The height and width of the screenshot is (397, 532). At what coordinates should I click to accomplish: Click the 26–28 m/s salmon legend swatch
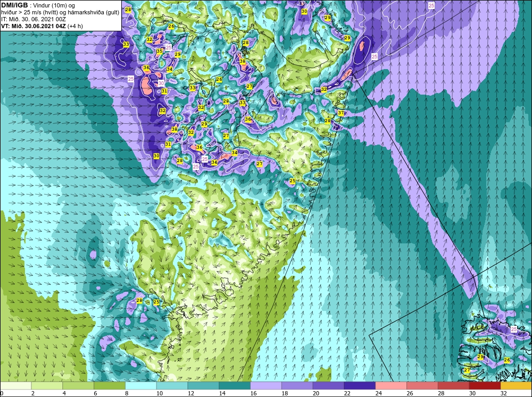[x=422, y=385]
